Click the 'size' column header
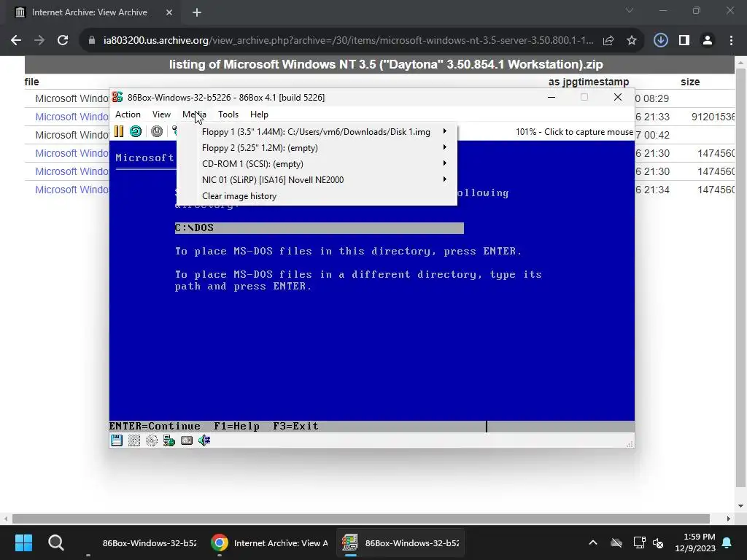Image resolution: width=747 pixels, height=560 pixels. pos(690,82)
